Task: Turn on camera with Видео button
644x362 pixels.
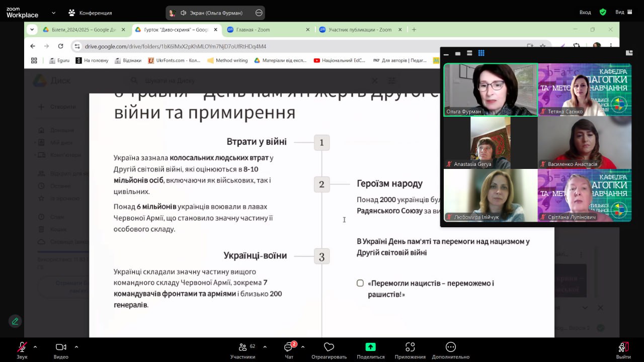Action: (x=61, y=347)
